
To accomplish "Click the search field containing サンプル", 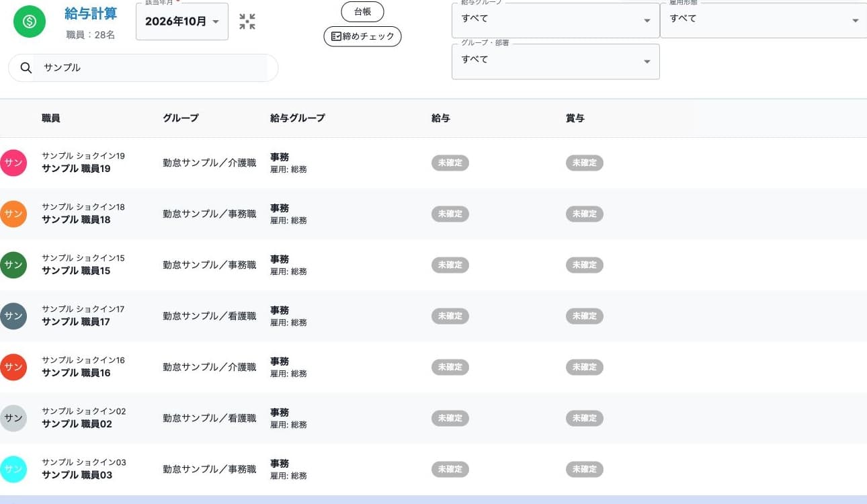I will tap(143, 68).
